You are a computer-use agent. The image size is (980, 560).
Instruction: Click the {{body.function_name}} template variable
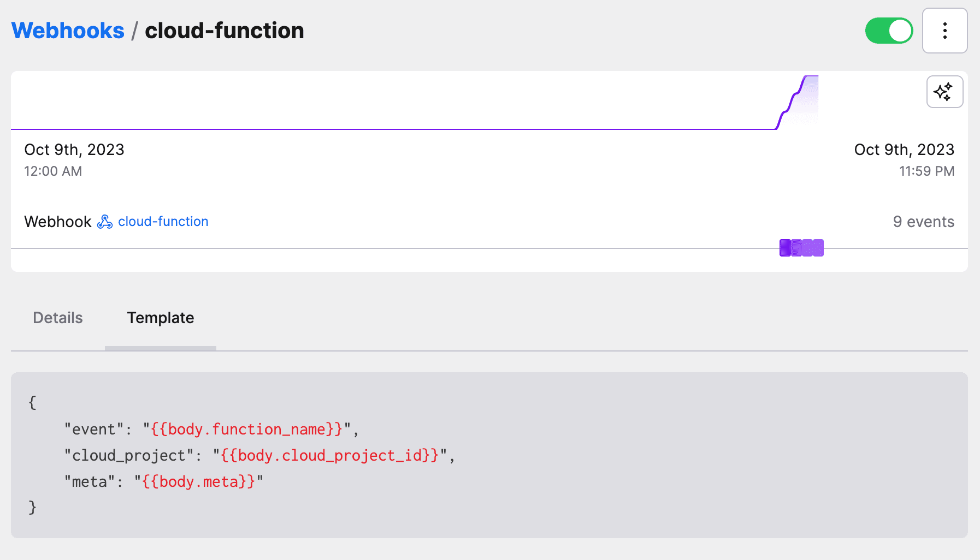(x=247, y=430)
